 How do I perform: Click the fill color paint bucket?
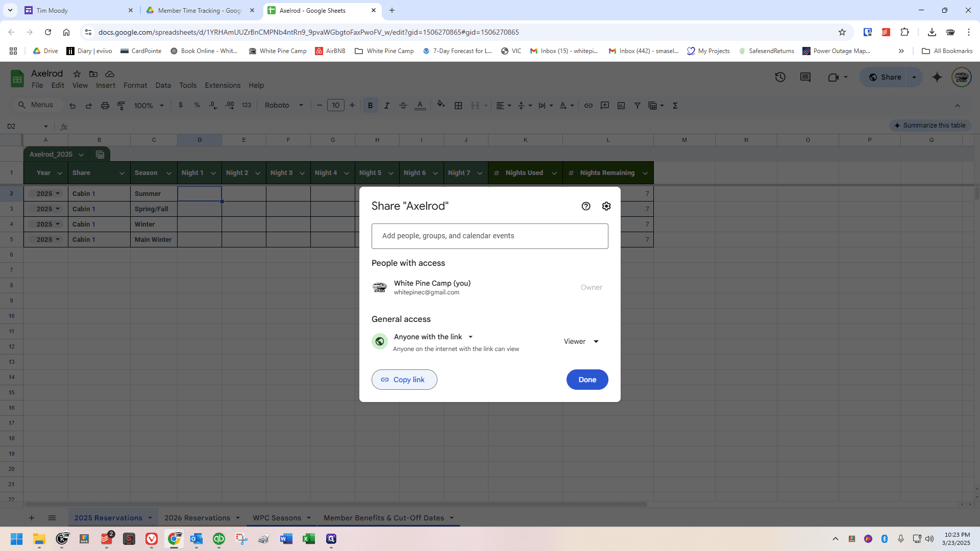tap(441, 105)
